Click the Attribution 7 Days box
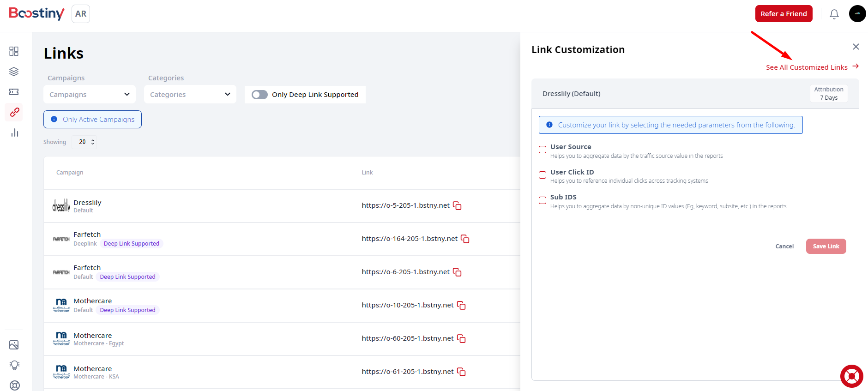The height and width of the screenshot is (391, 868). pos(829,94)
